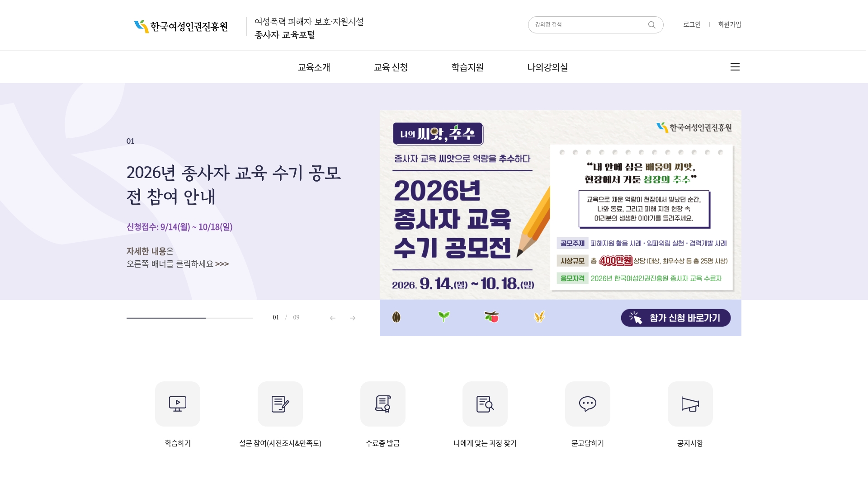Click the 설문 참여(사전조사&만족도) label

coord(280,443)
